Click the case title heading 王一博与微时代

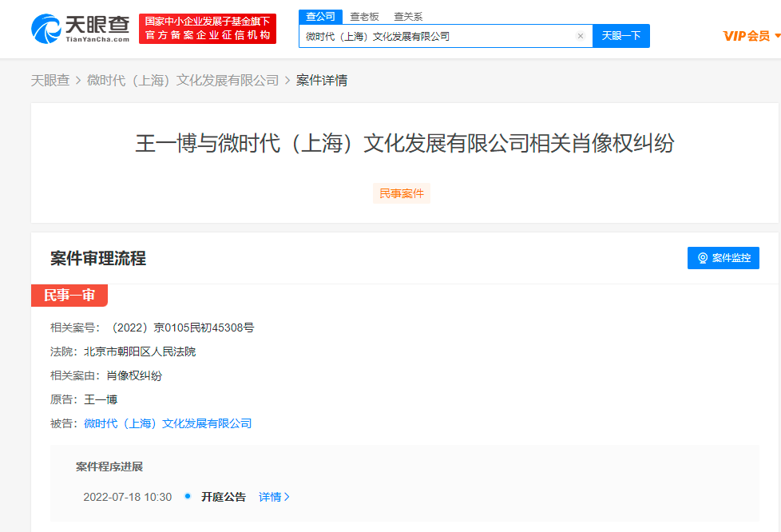click(404, 144)
